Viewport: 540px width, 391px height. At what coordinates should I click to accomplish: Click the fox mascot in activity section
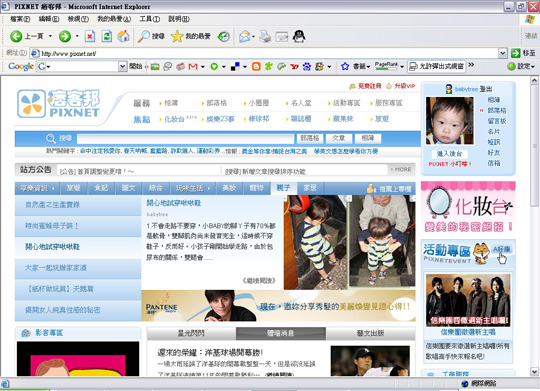pyautogui.click(x=481, y=253)
